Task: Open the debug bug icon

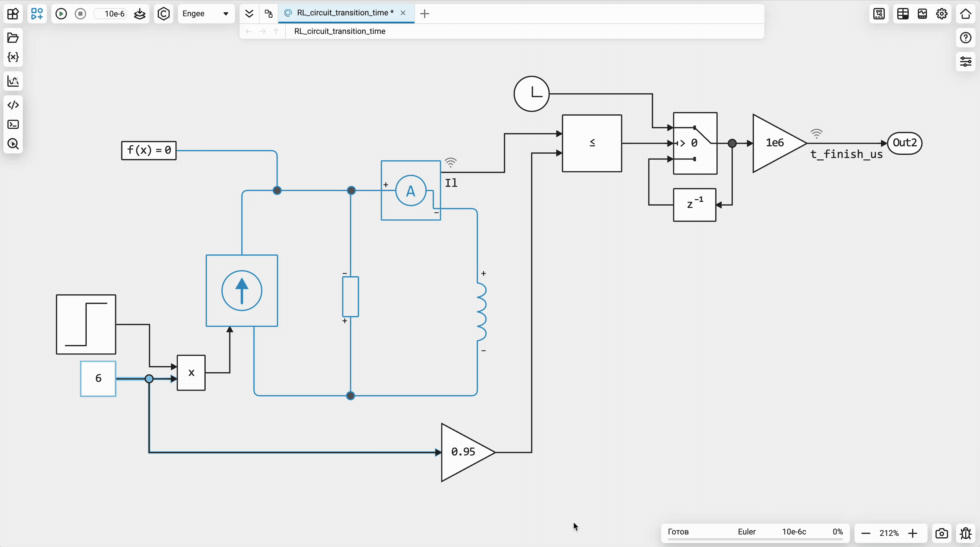Action: (x=965, y=533)
